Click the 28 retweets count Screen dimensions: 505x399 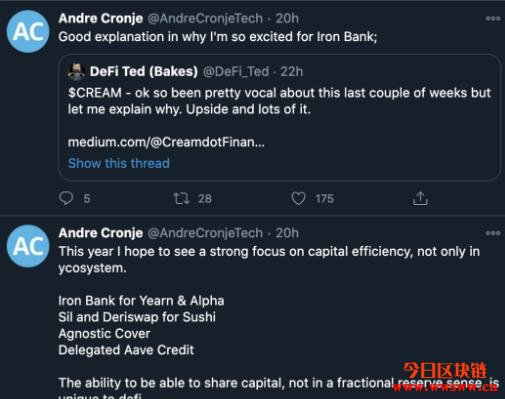click(x=205, y=199)
